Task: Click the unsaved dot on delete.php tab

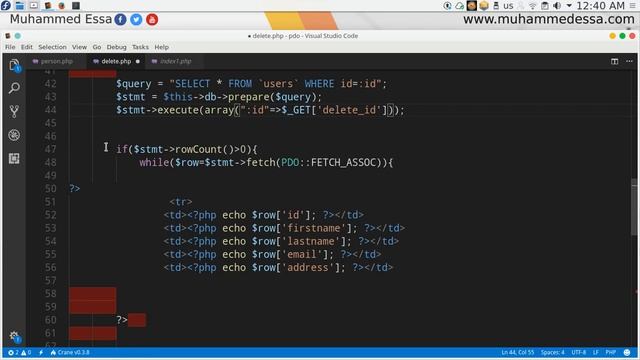Action: pos(138,61)
